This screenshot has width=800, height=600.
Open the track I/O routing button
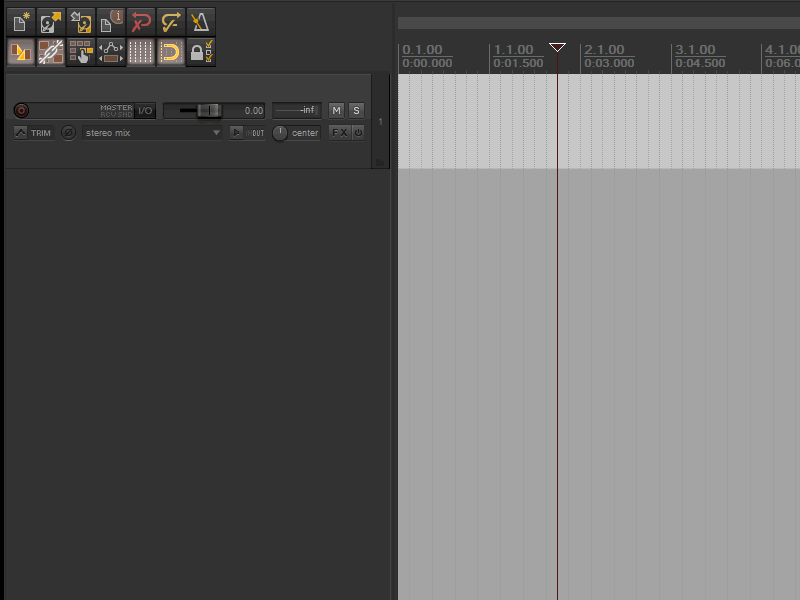coord(145,110)
